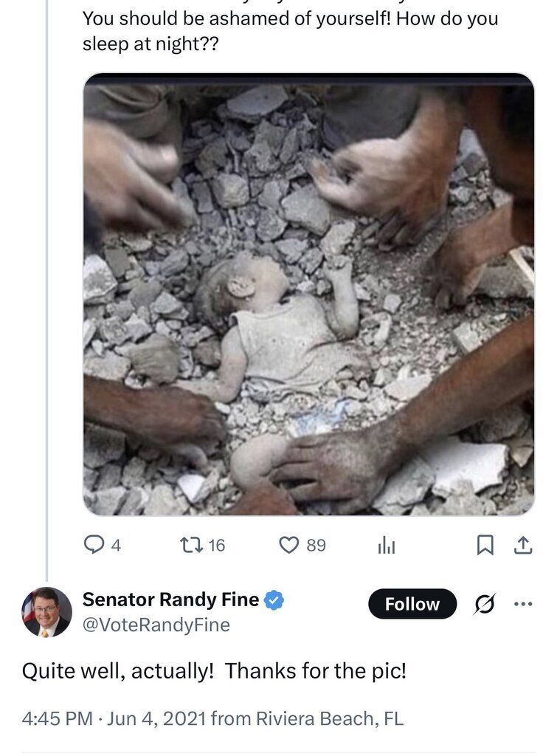Image resolution: width=557 pixels, height=756 pixels.
Task: Repost the tweet using the retweet icon
Action: click(x=192, y=545)
